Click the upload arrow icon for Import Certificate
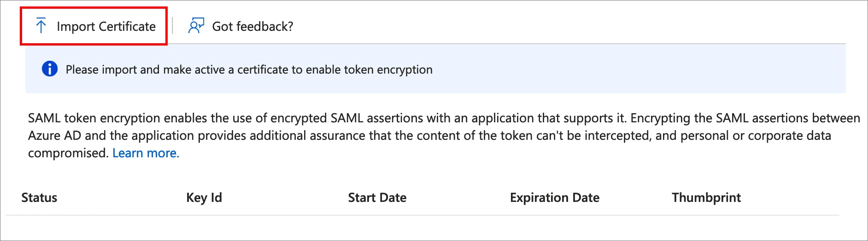 [x=41, y=26]
